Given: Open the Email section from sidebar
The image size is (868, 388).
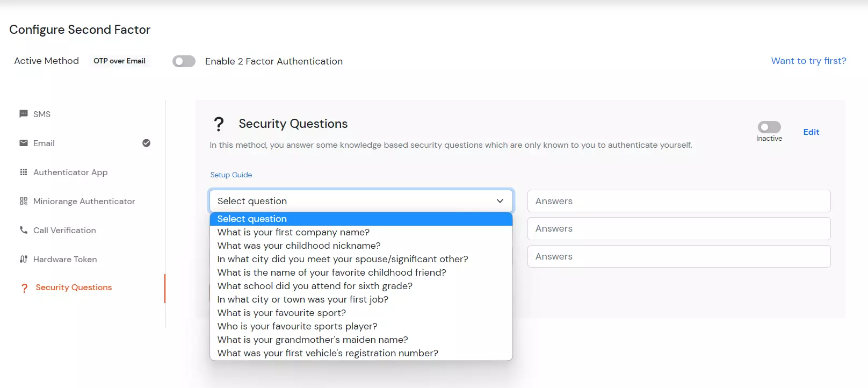Looking at the screenshot, I should (44, 143).
